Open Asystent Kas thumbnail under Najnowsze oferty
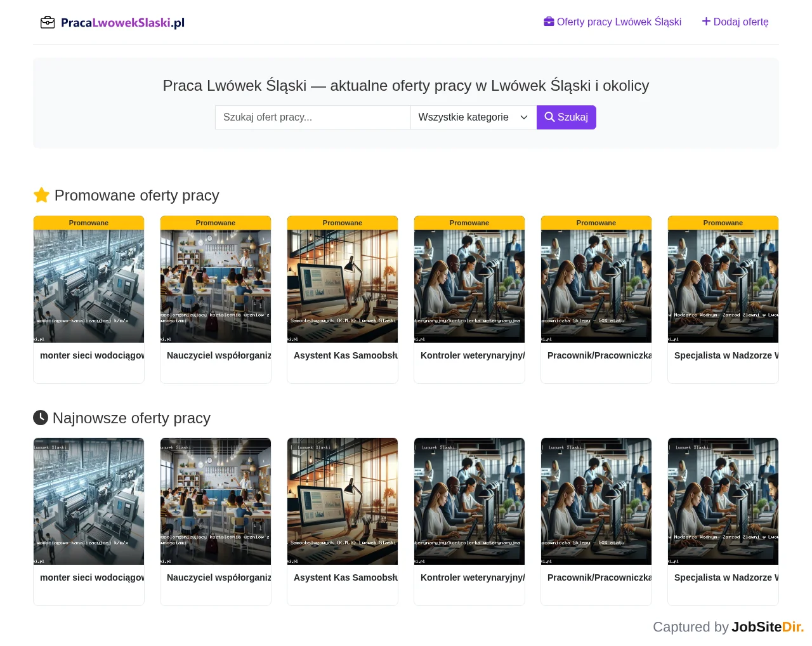 click(x=343, y=501)
